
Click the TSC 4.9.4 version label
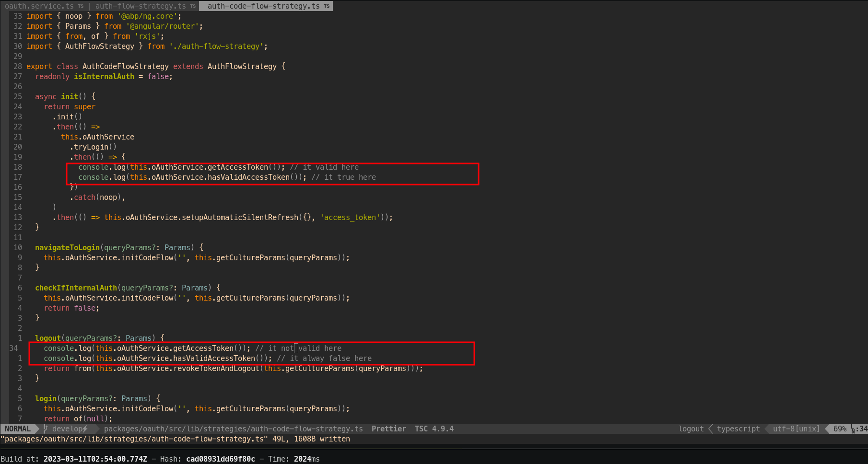(434, 429)
